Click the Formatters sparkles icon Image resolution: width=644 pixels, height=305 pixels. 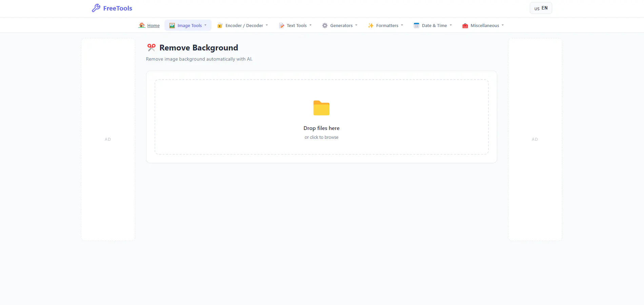pos(371,25)
